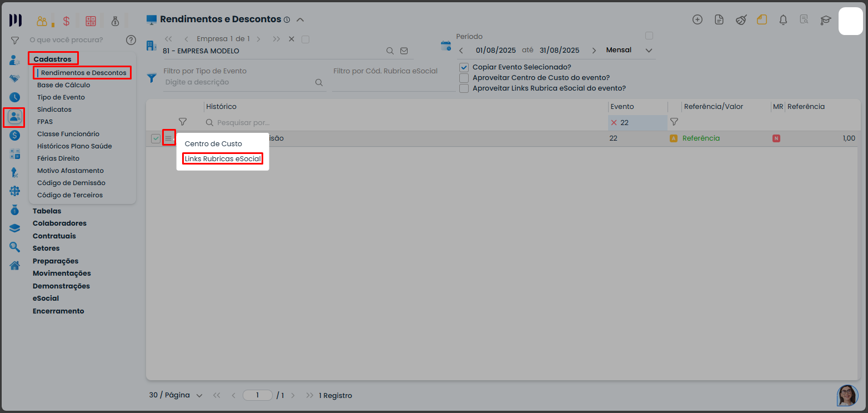868x413 pixels.
Task: Open the assistant avatar at bottom right
Action: [847, 395]
